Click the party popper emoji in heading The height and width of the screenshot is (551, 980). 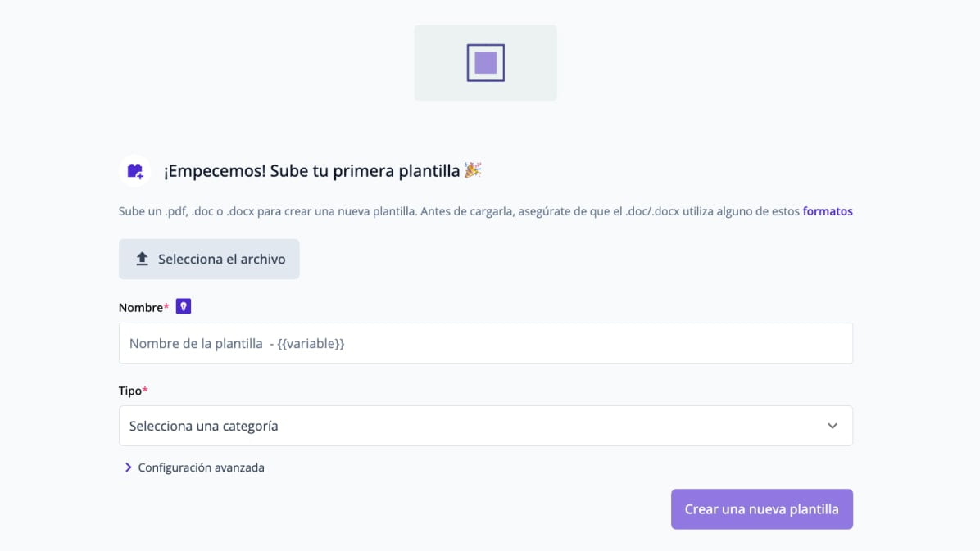pyautogui.click(x=473, y=170)
